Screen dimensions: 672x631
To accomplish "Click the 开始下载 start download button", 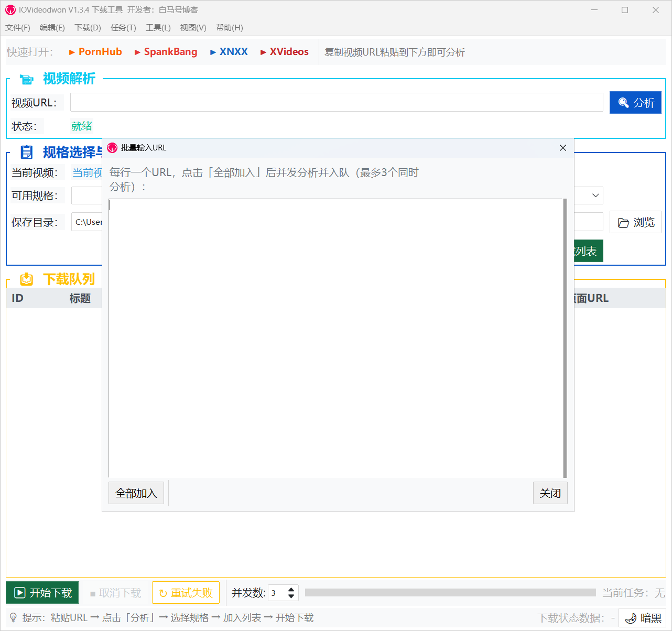I will pyautogui.click(x=42, y=593).
